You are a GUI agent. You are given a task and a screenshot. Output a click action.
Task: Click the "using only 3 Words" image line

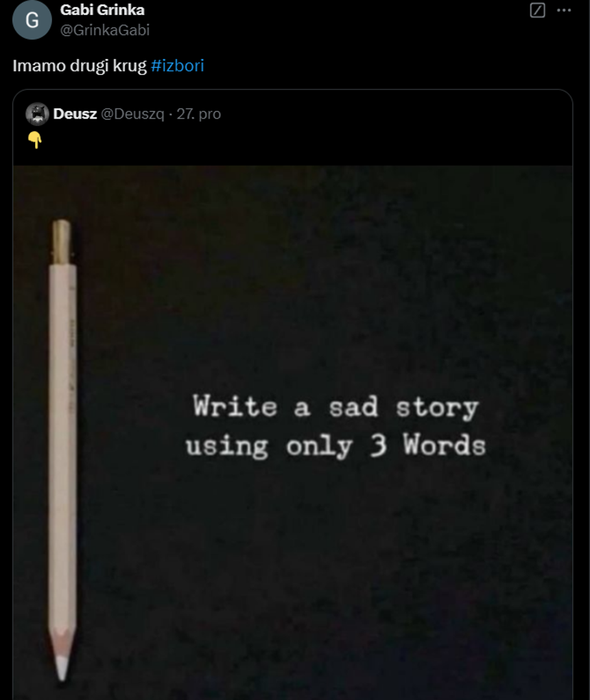pyautogui.click(x=335, y=446)
